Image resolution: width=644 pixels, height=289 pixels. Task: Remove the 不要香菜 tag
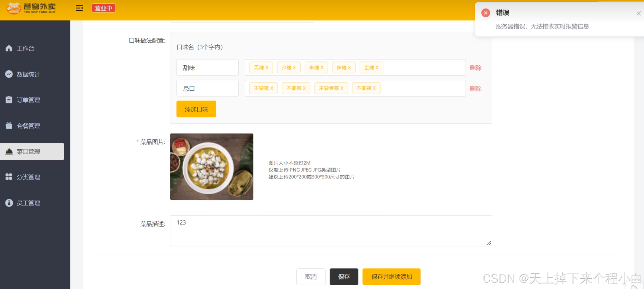click(342, 88)
